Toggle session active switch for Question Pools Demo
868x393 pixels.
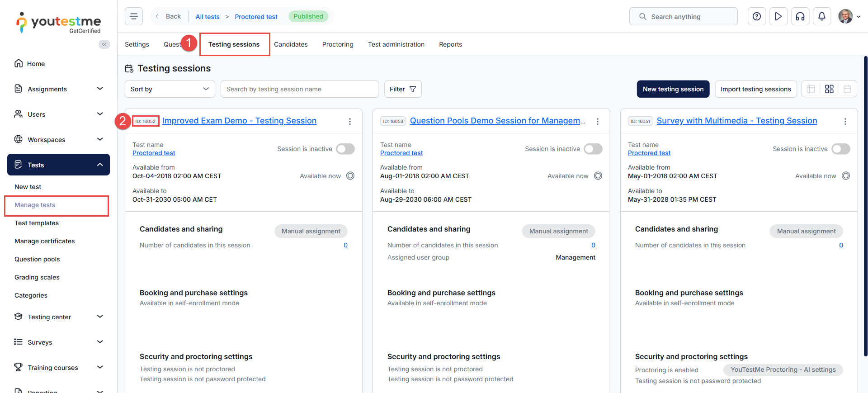pos(593,149)
